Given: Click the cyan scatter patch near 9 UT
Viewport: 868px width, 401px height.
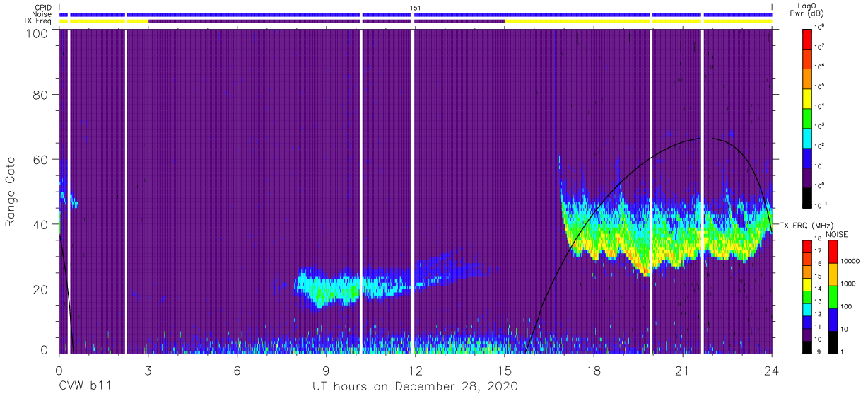Looking at the screenshot, I should [x=329, y=288].
